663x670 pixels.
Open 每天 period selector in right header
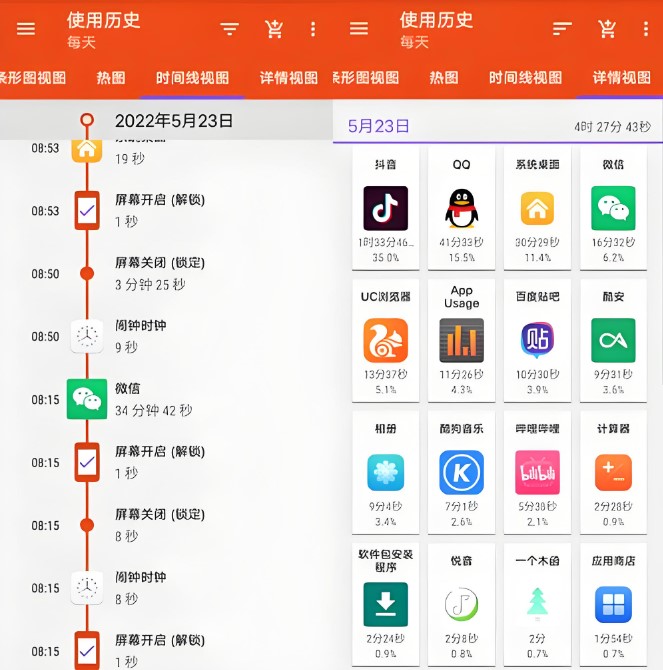pos(414,42)
